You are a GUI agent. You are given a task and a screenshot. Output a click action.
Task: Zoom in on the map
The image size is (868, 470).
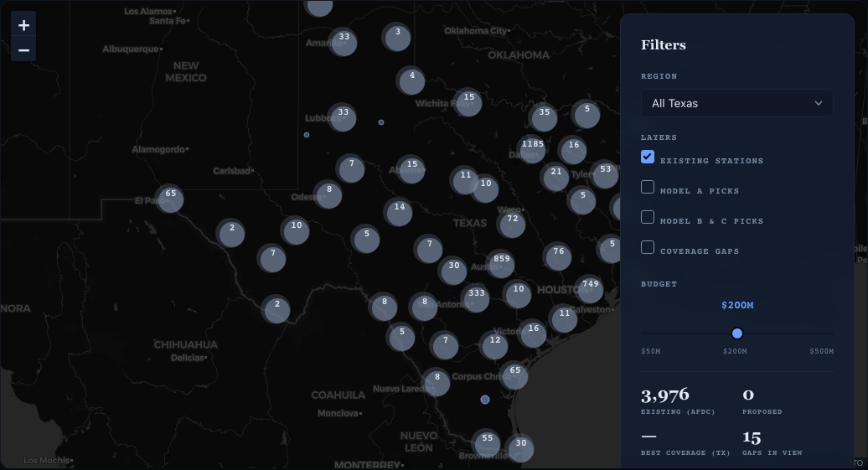23,25
